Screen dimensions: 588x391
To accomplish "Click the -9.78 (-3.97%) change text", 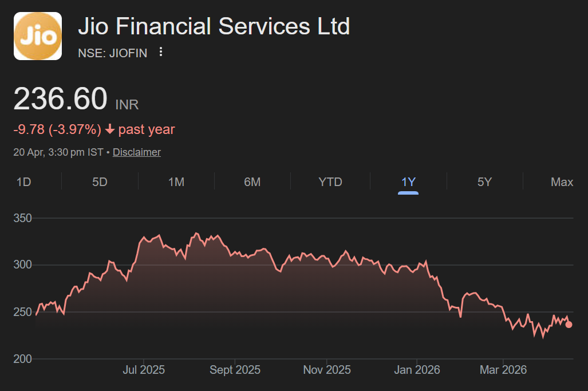I will [57, 130].
